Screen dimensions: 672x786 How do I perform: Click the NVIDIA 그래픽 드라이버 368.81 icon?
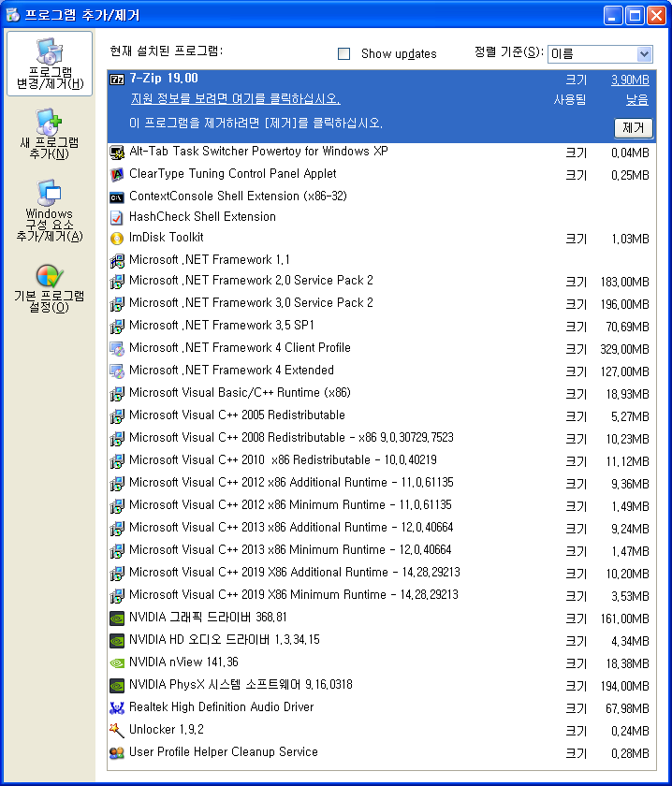point(117,619)
